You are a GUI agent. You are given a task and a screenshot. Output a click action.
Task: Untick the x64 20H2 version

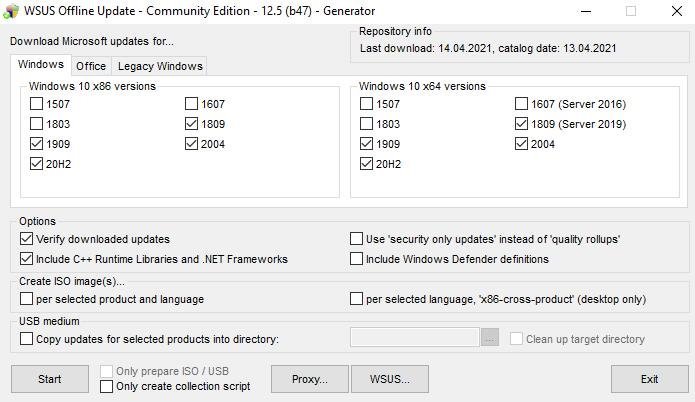[366, 164]
